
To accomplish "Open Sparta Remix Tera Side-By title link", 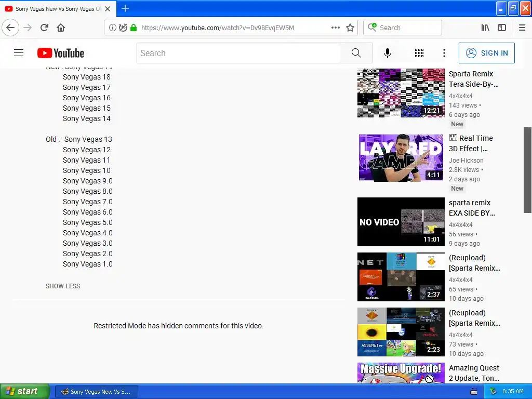I will (474, 79).
